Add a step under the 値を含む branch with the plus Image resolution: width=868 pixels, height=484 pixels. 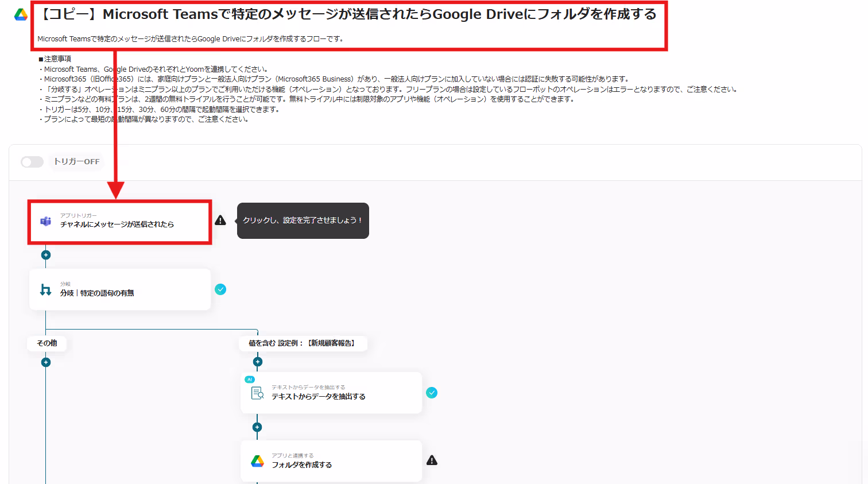pyautogui.click(x=258, y=362)
